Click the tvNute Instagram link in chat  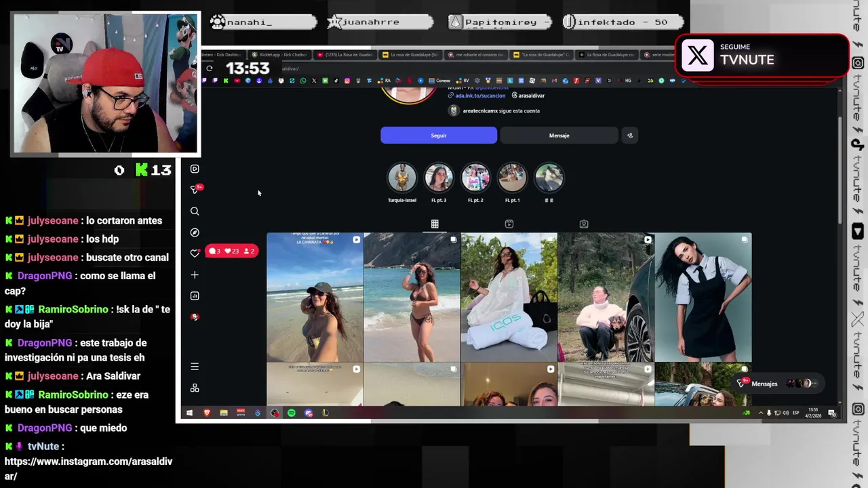click(x=88, y=468)
